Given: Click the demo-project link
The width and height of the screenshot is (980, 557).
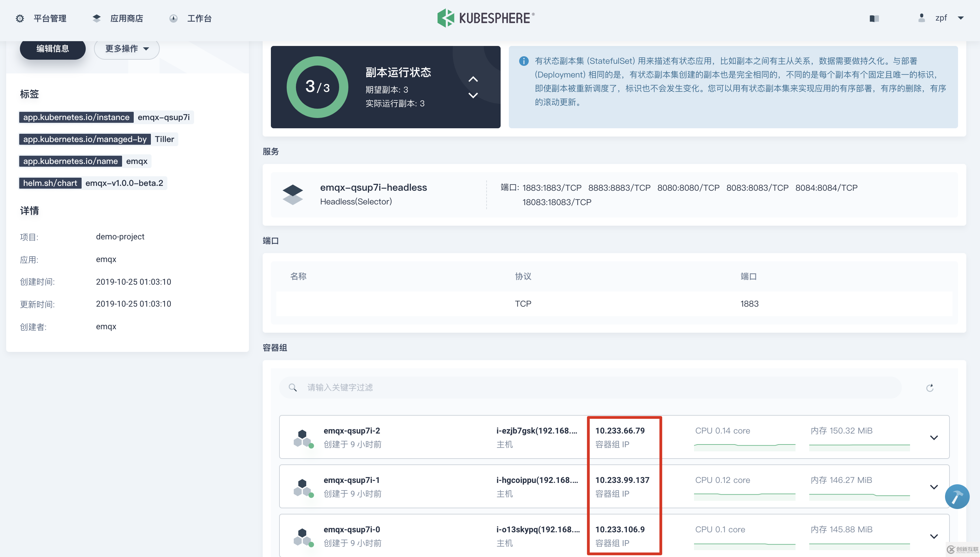Looking at the screenshot, I should tap(120, 236).
